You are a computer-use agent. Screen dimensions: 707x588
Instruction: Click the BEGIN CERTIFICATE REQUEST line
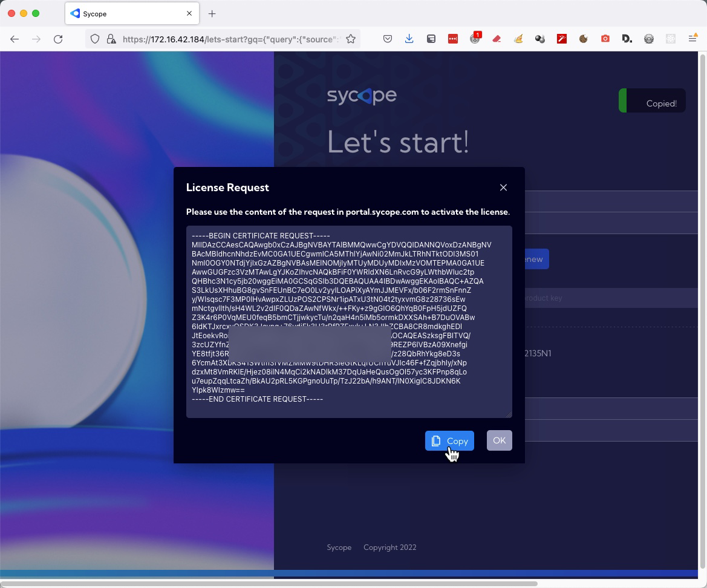point(261,236)
